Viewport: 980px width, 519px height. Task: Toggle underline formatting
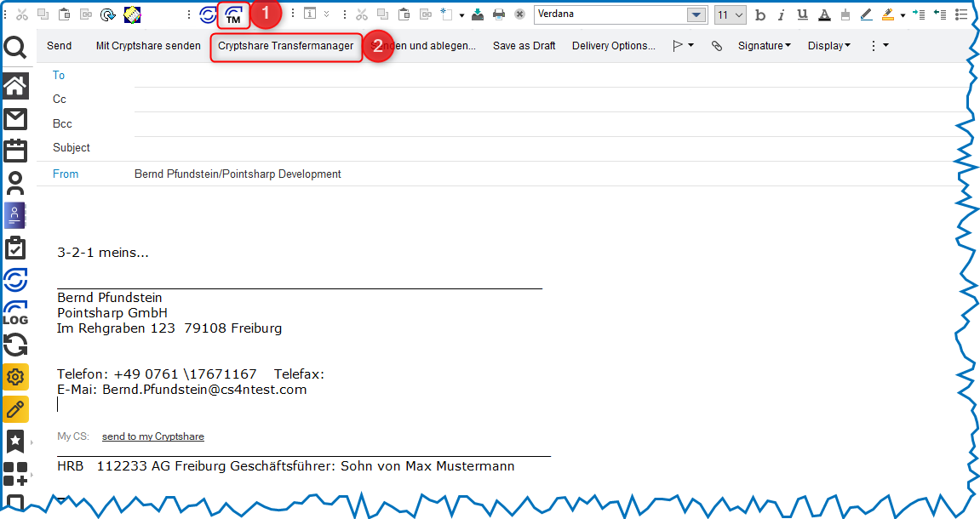pos(801,14)
